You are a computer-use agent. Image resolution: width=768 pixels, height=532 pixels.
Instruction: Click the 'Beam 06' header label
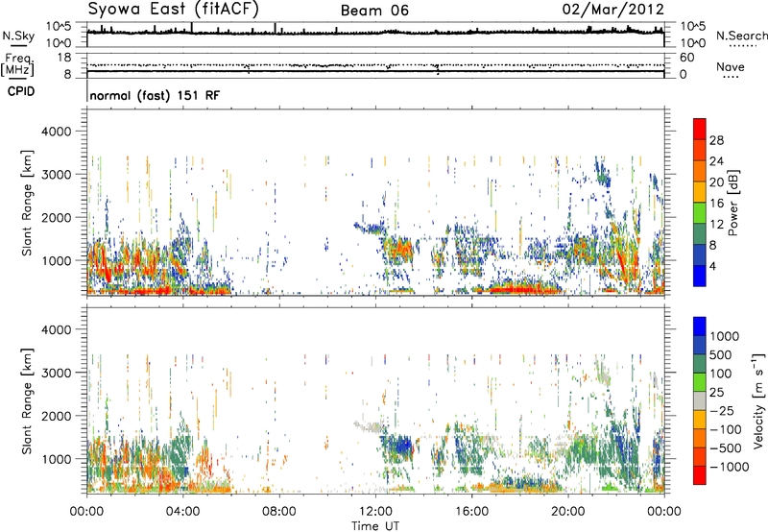tap(374, 11)
